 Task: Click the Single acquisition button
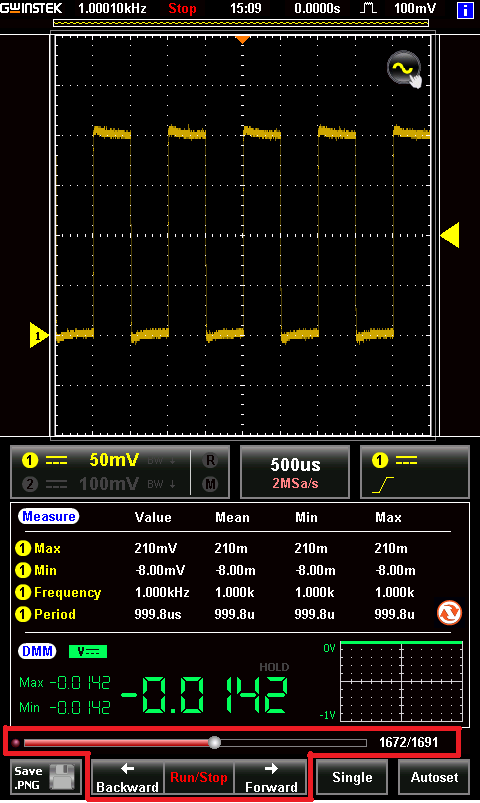pos(352,777)
